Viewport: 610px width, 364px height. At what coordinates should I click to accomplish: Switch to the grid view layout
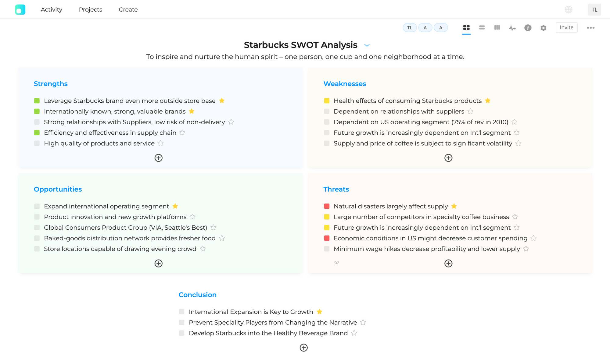tap(466, 27)
